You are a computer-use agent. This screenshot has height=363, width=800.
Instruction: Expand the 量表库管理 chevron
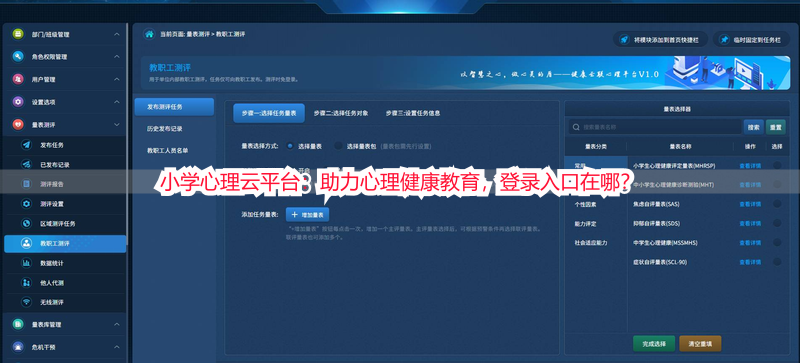[x=117, y=324]
